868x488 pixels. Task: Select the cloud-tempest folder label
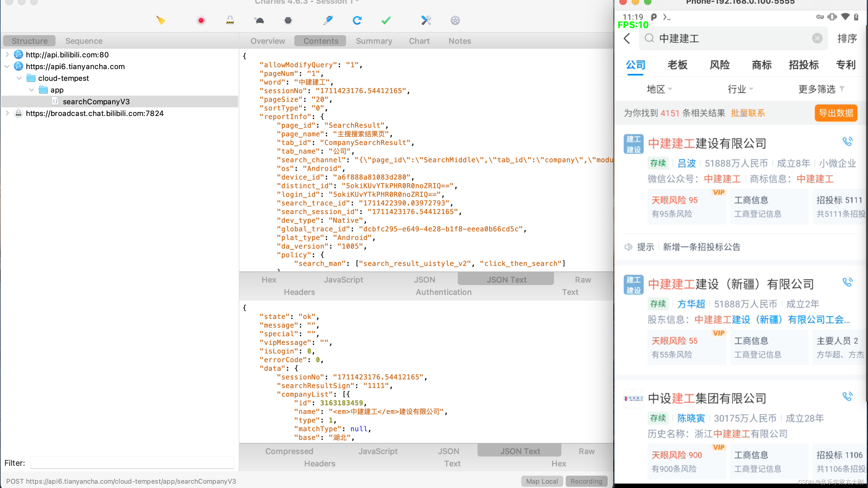tap(63, 78)
